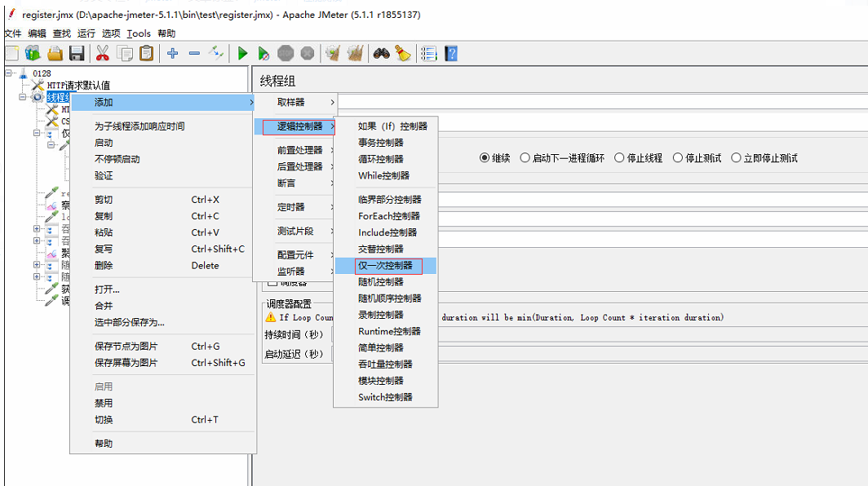Choose Switch控制器 from the submenu
The image size is (868, 486).
coord(386,397)
